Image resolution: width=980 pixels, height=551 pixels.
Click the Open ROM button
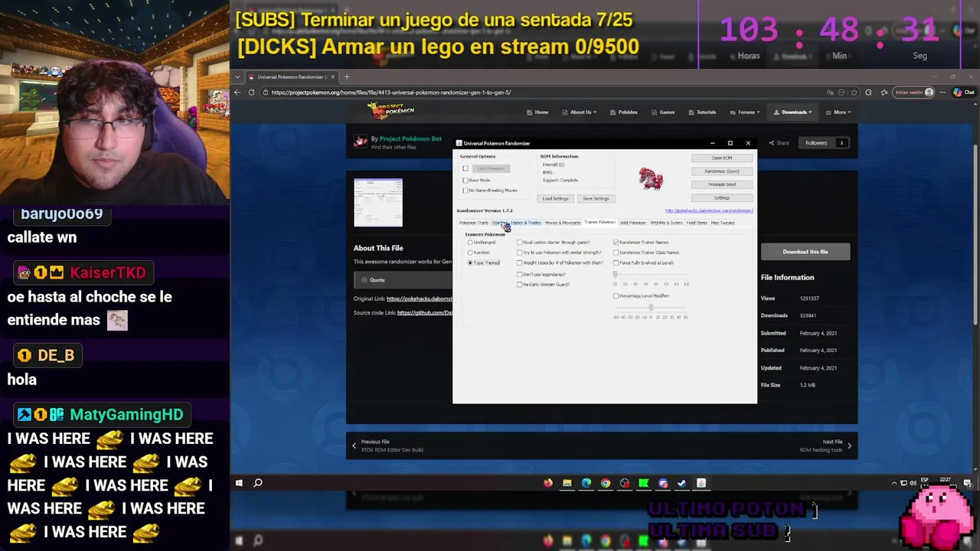click(722, 158)
